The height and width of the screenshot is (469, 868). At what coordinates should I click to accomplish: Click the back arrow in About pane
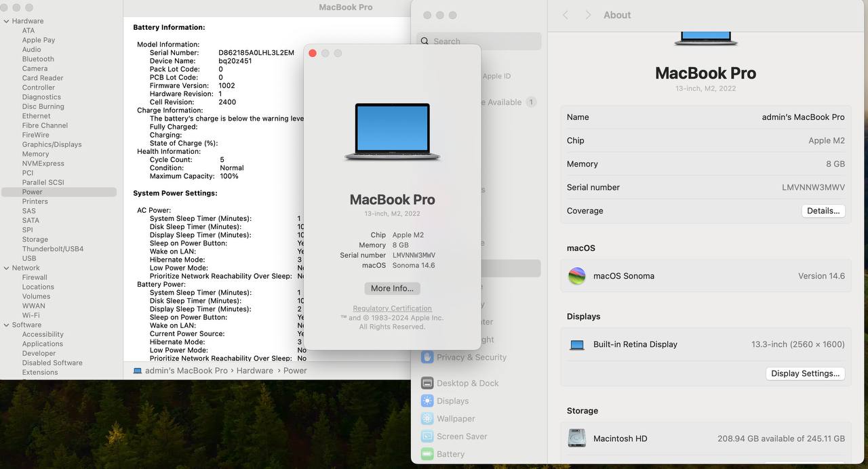(566, 15)
